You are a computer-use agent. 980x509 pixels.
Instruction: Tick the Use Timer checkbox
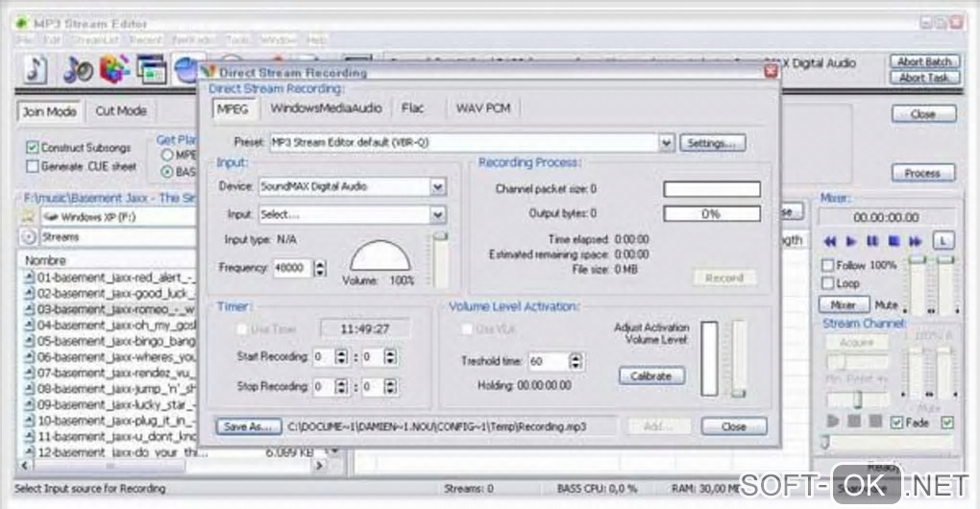(x=241, y=329)
